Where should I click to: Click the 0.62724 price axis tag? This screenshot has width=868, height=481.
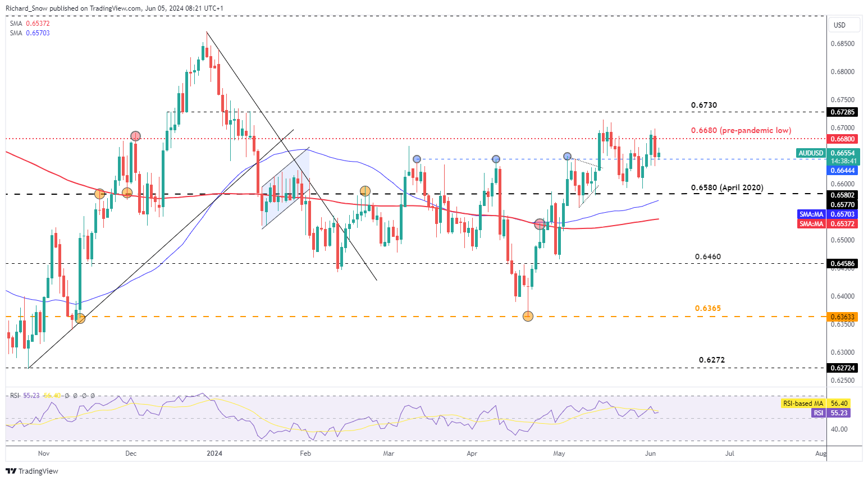tap(842, 368)
